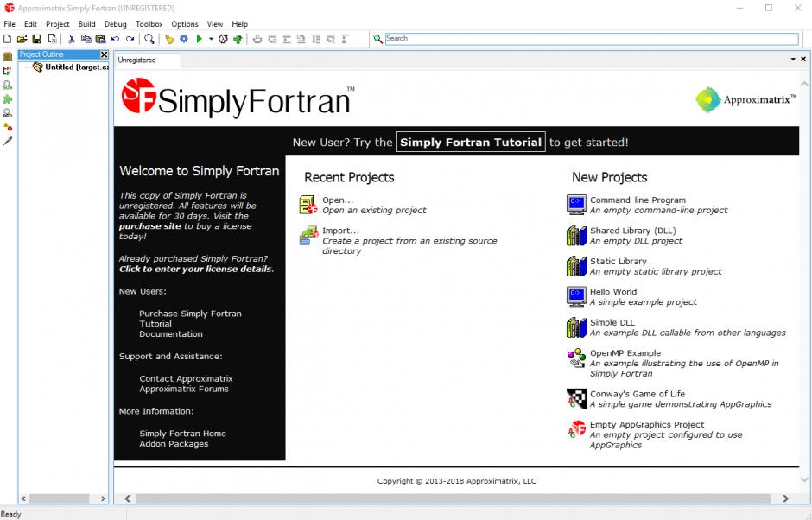The width and height of the screenshot is (812, 520).
Task: Open the Help menu
Action: pos(240,24)
